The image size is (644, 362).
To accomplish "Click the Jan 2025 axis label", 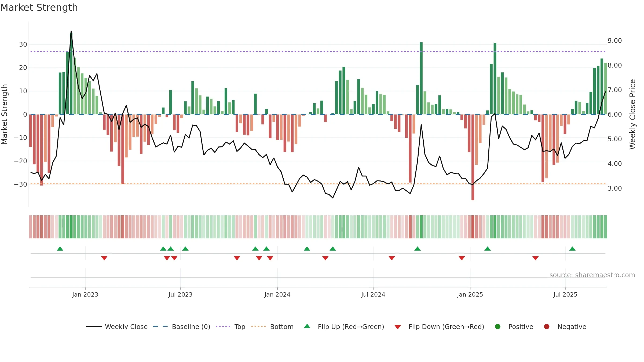I will tap(470, 294).
